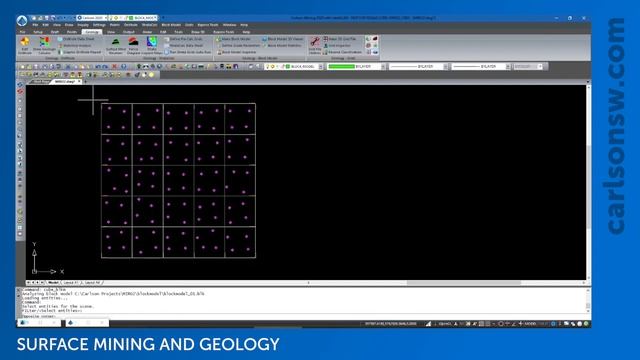Open the Carlson application logo menu

point(22,20)
